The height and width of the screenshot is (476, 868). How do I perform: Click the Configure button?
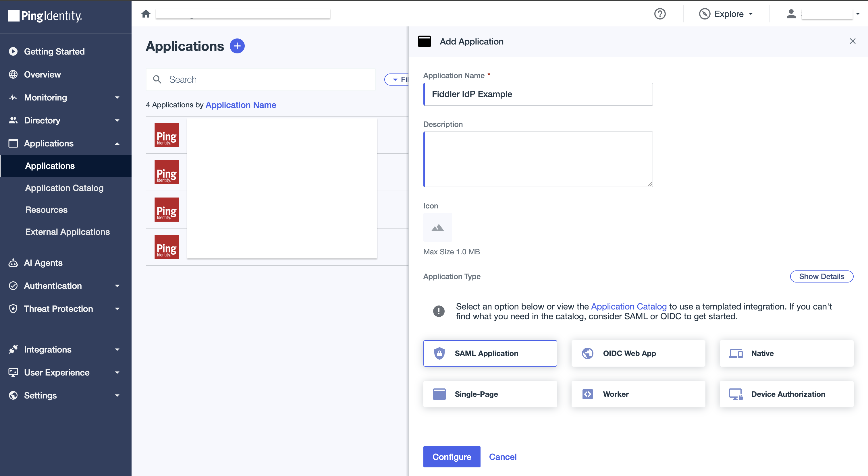coord(452,457)
